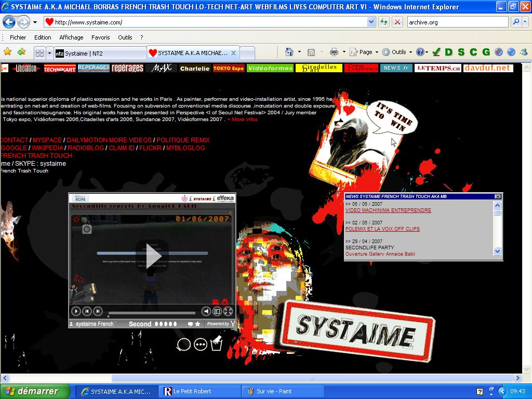Go to home page with house icon
The height and width of the screenshot is (399, 532).
289,52
